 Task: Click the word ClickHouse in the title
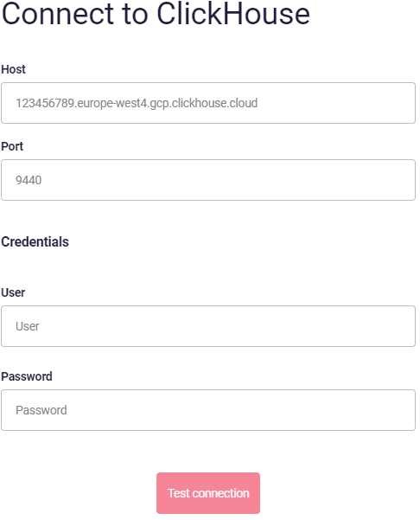[x=233, y=14]
